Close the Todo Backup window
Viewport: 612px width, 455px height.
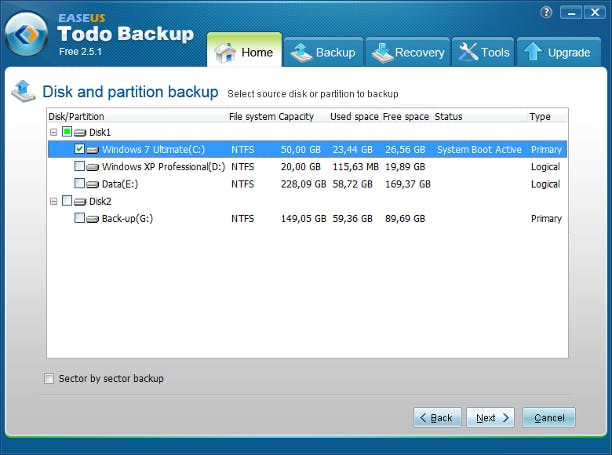[x=594, y=13]
